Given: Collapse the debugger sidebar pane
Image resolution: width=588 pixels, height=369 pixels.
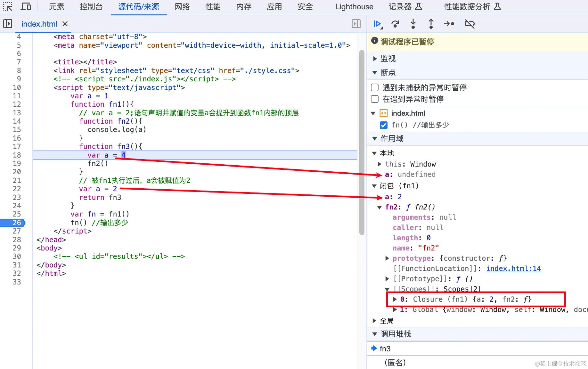Looking at the screenshot, I should coord(356,24).
